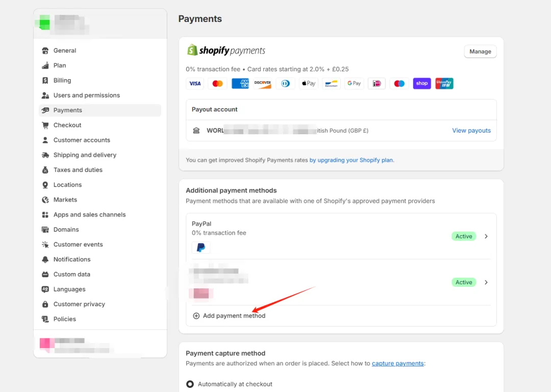This screenshot has height=392, width=551.
Task: Click the Notifications bell icon
Action: (45, 259)
